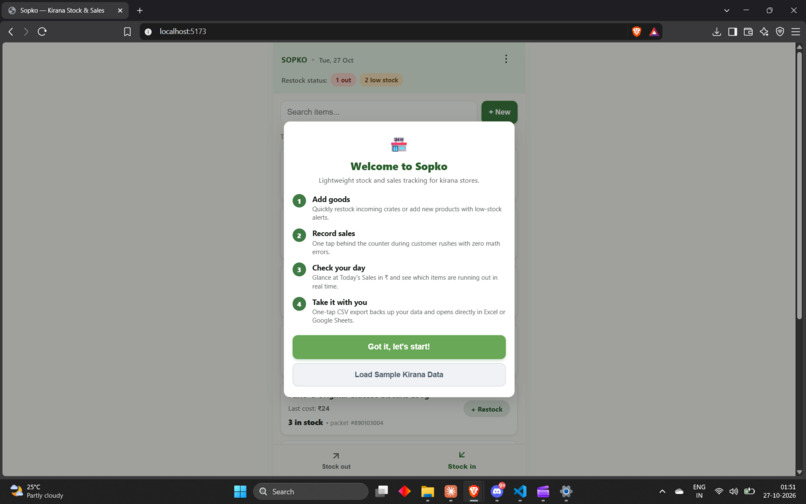Click the Brave Rewards triangle icon

click(x=654, y=31)
